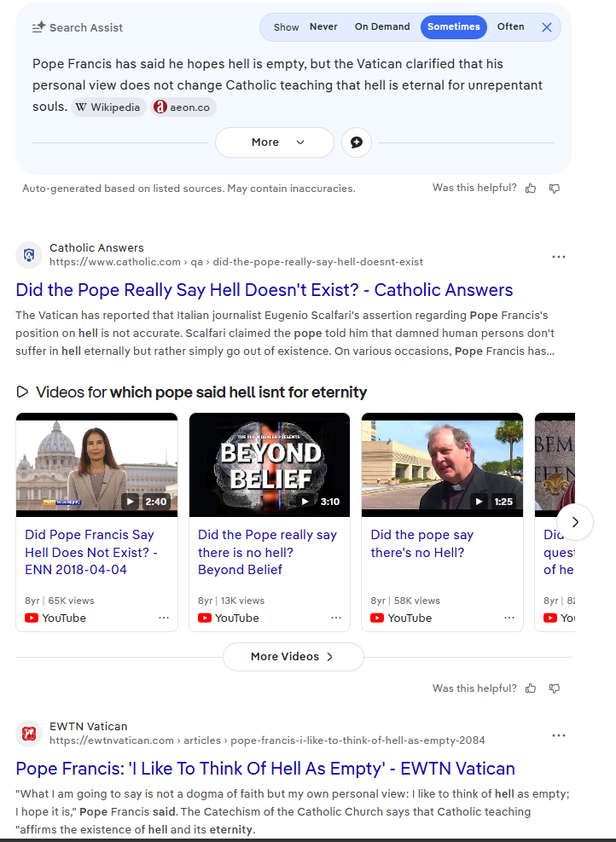Viewport: 616px width, 842px height.
Task: Open the aeon.co source chip
Action: (x=183, y=107)
